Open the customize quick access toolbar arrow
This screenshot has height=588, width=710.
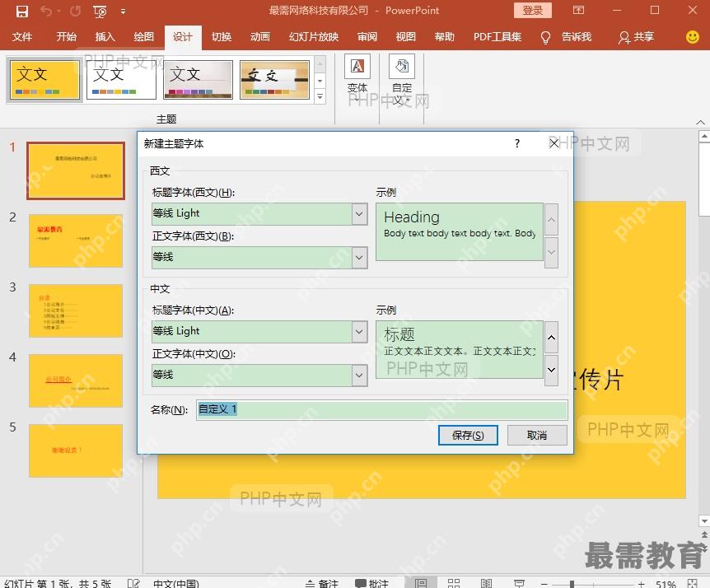click(124, 12)
